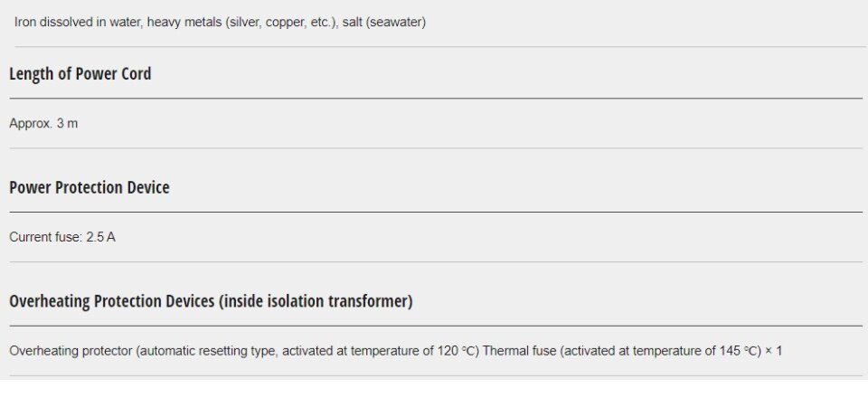
Task: Click the '2.5 A' fuse rating
Action: tap(100, 237)
